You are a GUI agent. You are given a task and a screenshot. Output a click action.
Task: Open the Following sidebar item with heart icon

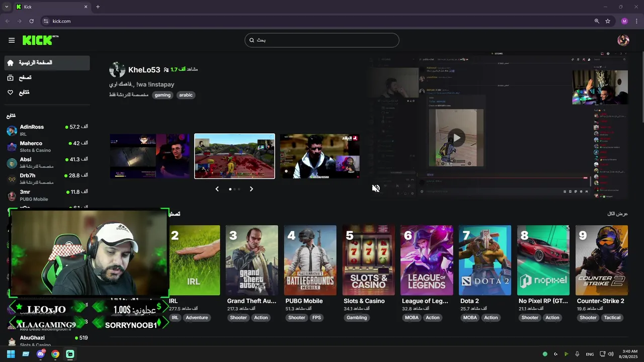click(x=47, y=93)
